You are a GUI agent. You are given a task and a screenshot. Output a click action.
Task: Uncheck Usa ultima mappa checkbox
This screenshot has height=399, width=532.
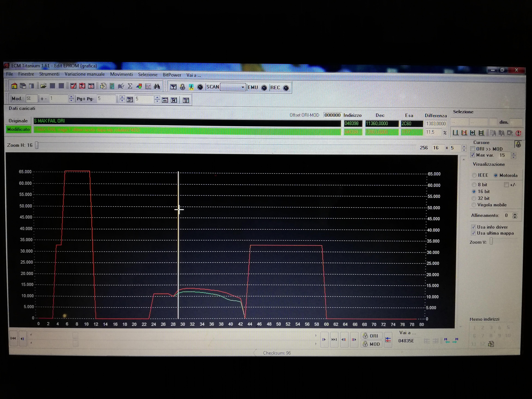pos(473,233)
